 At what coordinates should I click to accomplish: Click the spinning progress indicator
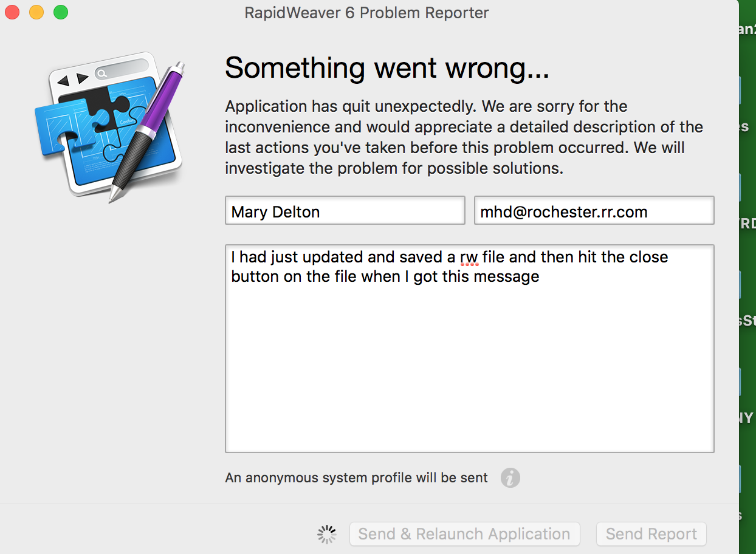point(327,534)
